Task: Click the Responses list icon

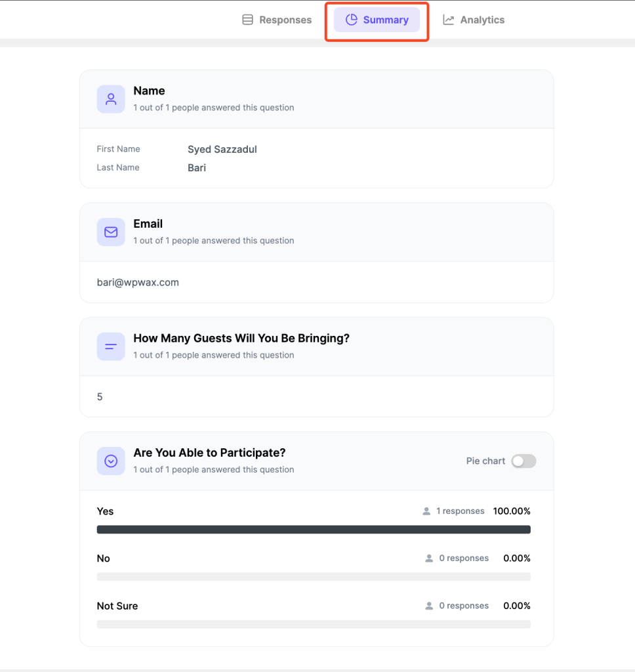Action: [x=248, y=20]
